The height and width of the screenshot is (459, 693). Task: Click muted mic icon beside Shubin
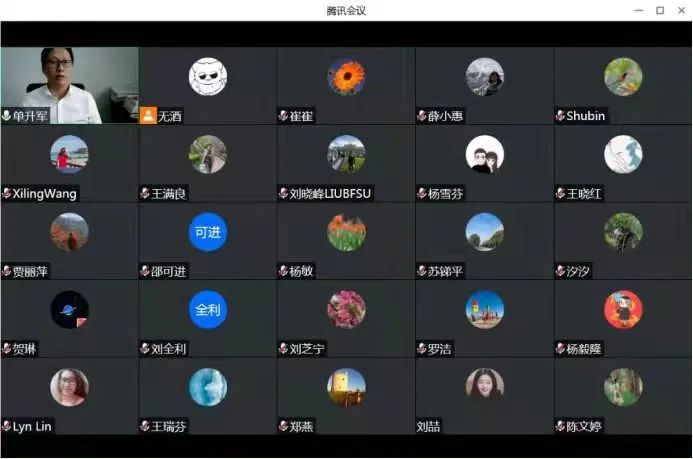click(x=560, y=116)
